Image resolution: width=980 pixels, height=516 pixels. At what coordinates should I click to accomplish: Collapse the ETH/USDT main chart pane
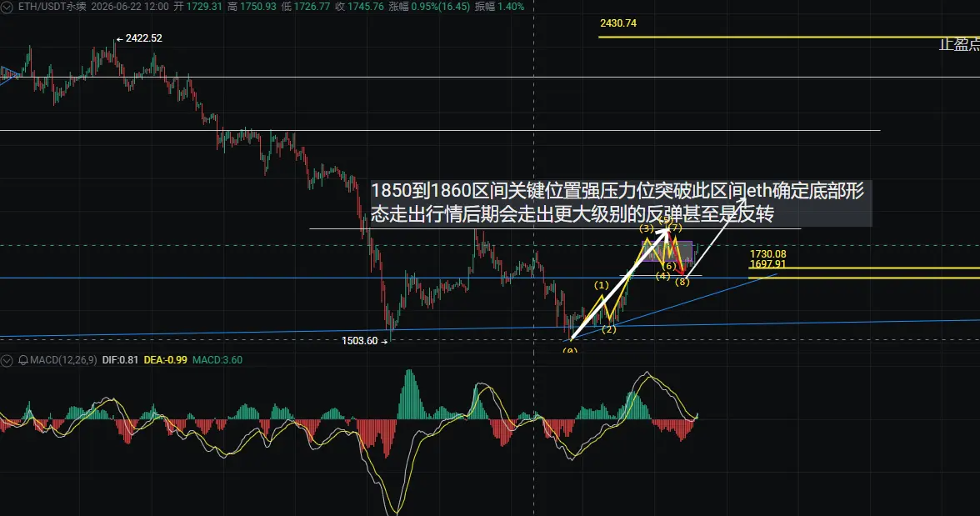7,7
